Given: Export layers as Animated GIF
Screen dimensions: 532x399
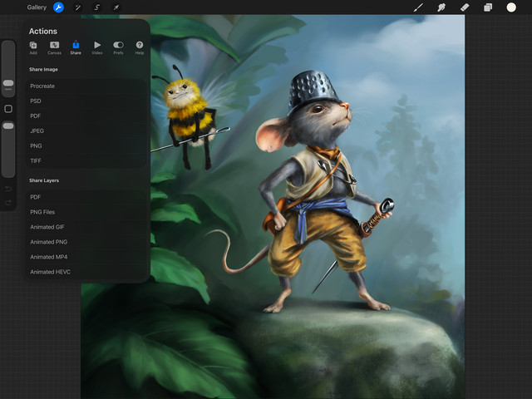Looking at the screenshot, I should (86, 227).
